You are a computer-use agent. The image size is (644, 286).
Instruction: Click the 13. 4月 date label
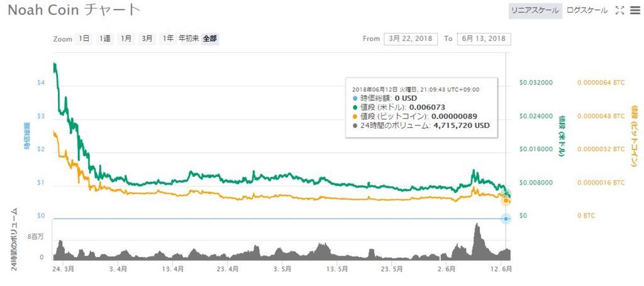coord(173,269)
